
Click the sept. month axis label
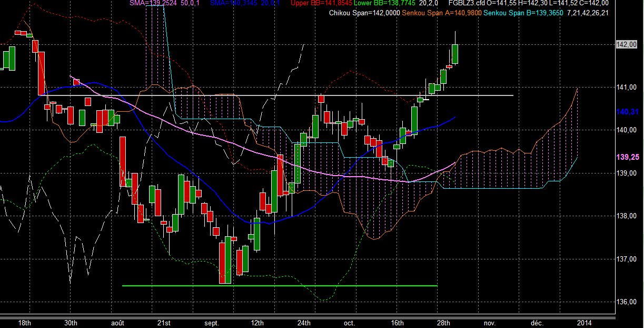(211, 323)
